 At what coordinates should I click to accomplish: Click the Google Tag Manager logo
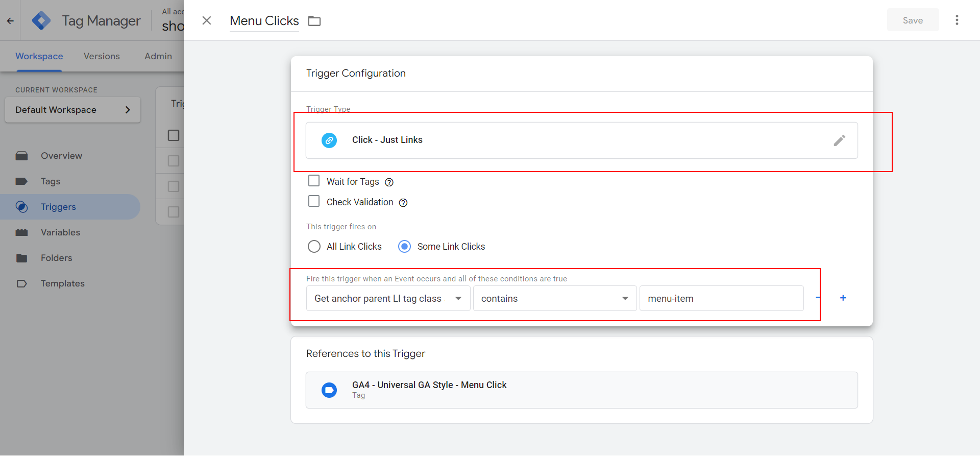pos(41,20)
